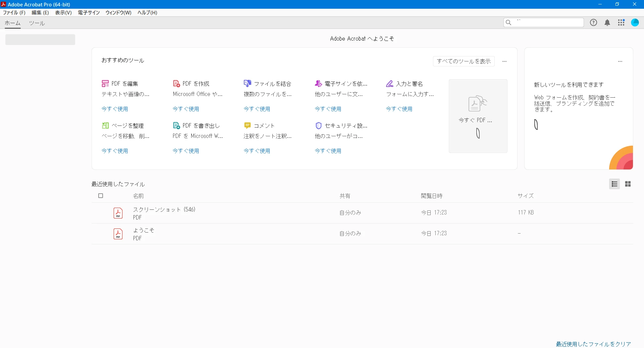Image resolution: width=644 pixels, height=348 pixels.
Task: Click the セキュリティ設定 shield icon
Action: [x=319, y=126]
